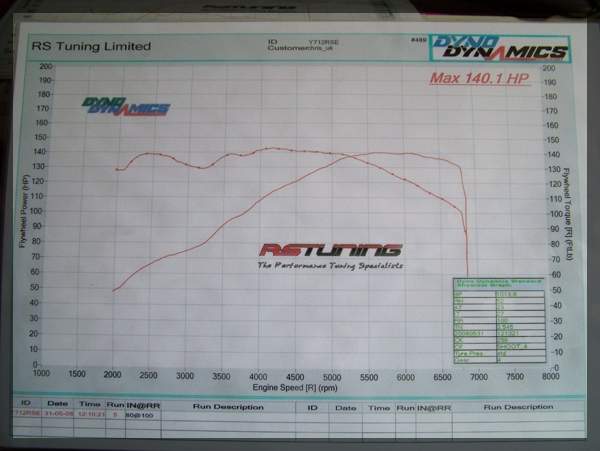Click the "Flywheel Torque [R] (Ft.Lb)" axis label
This screenshot has width=600, height=451.
click(567, 214)
